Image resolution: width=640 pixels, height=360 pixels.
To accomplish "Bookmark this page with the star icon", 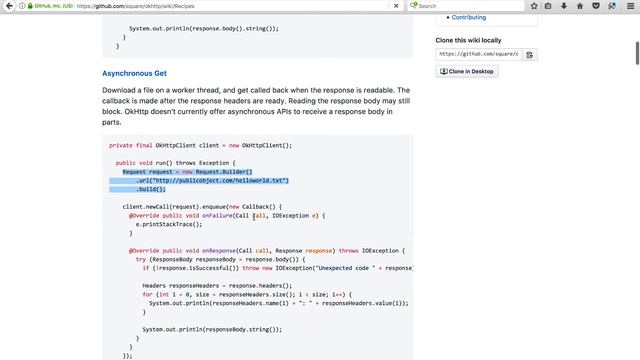I will pos(534,6).
